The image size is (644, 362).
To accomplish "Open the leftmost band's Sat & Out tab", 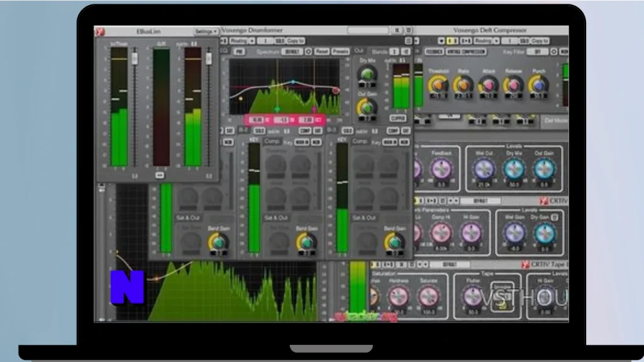I will pyautogui.click(x=187, y=217).
